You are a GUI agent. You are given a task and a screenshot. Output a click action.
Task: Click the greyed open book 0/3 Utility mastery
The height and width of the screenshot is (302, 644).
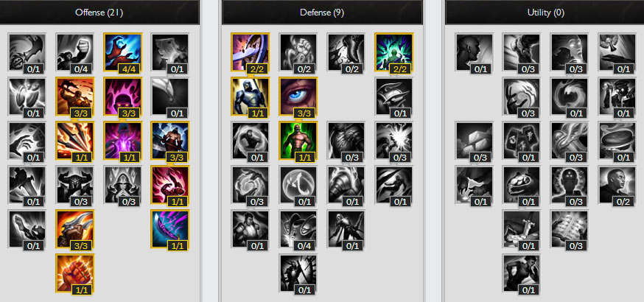point(570,229)
